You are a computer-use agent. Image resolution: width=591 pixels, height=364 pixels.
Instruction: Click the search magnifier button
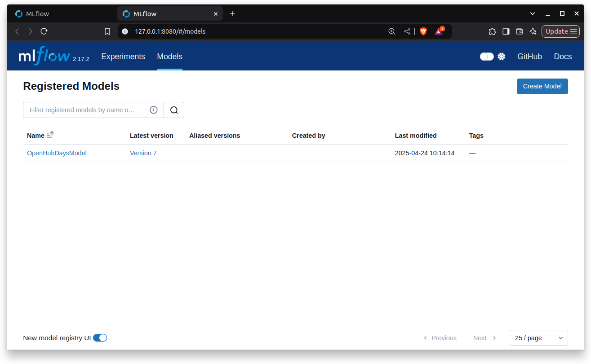[174, 110]
